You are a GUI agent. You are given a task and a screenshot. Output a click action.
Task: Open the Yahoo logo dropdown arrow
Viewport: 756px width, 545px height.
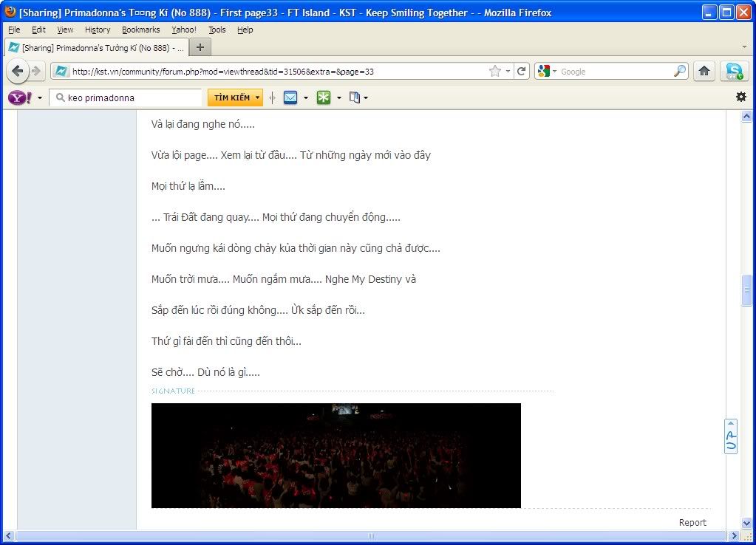click(x=39, y=97)
